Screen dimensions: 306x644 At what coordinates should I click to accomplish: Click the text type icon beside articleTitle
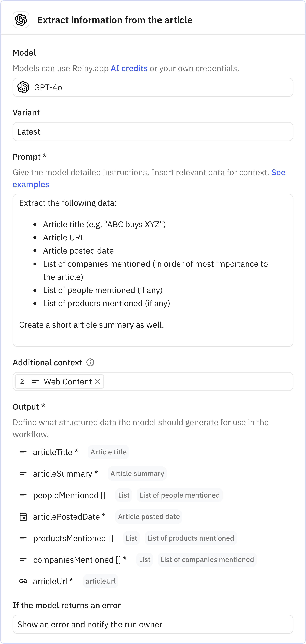tap(23, 452)
